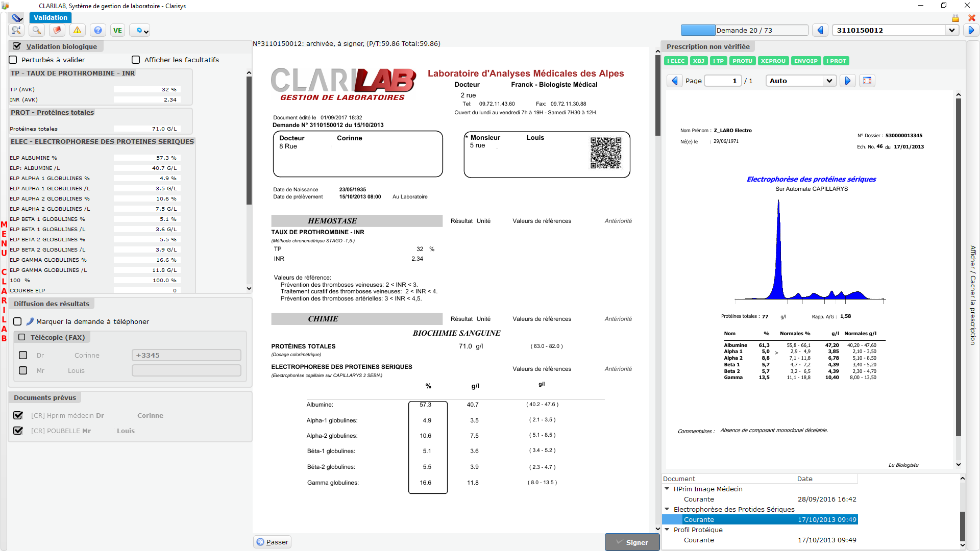
Task: Select Courante 28/09/2016 16:42 document row
Action: click(760, 499)
